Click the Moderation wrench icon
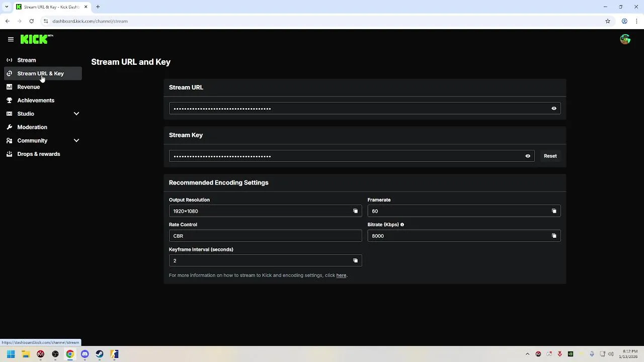This screenshot has width=644, height=362. coord(9,127)
